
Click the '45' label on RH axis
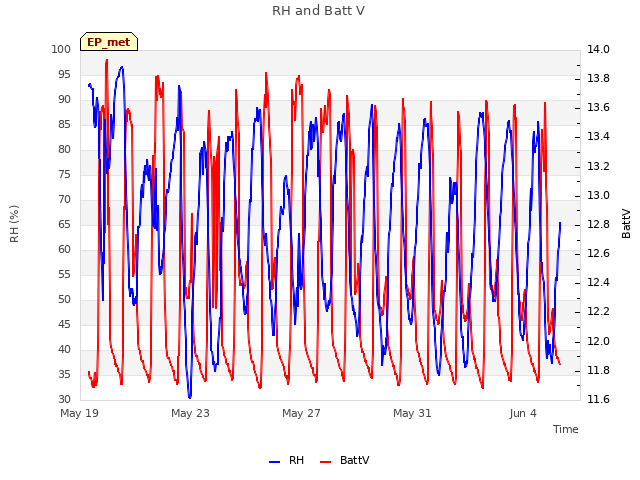point(64,324)
